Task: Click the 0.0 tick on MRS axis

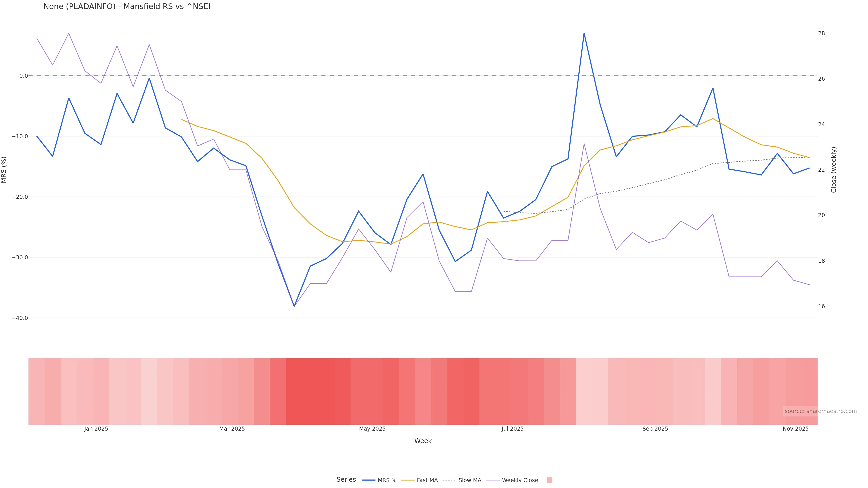Action: point(24,76)
